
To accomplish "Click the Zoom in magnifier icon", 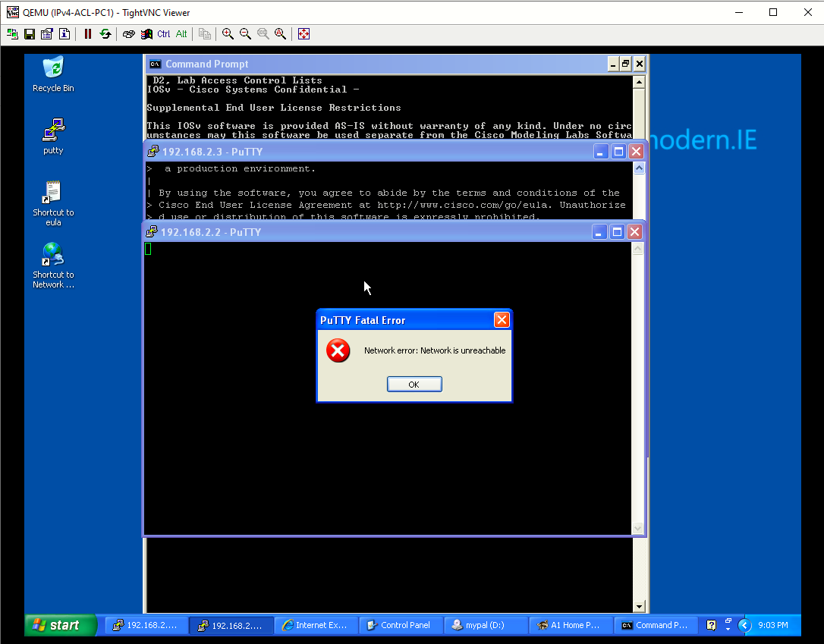I will tap(228, 34).
